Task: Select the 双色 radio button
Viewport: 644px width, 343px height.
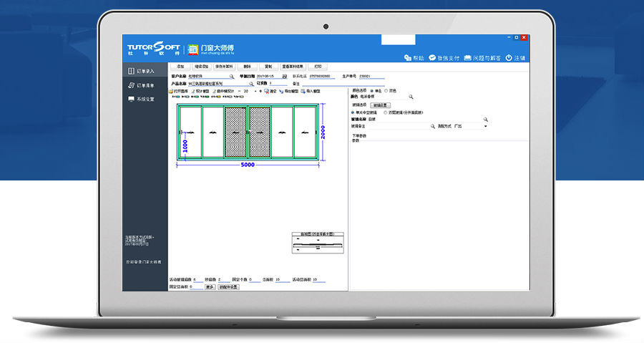Action: pyautogui.click(x=386, y=91)
